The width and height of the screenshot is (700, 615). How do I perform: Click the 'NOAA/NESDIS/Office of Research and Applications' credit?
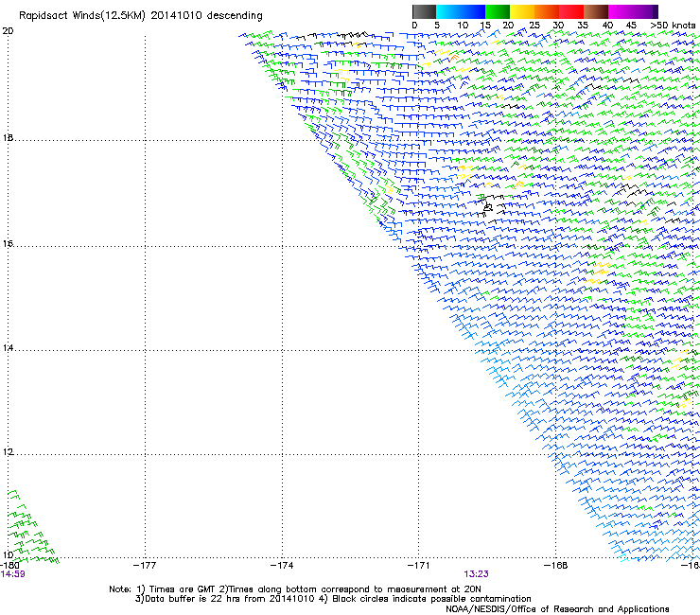coord(557,609)
